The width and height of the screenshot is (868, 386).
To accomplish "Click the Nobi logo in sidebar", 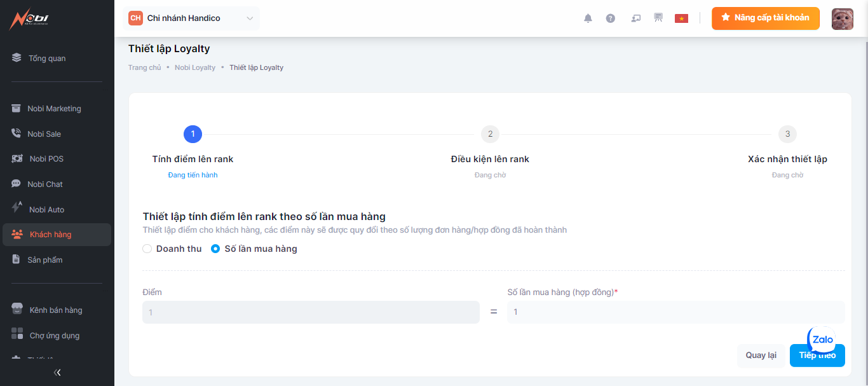I will point(29,19).
